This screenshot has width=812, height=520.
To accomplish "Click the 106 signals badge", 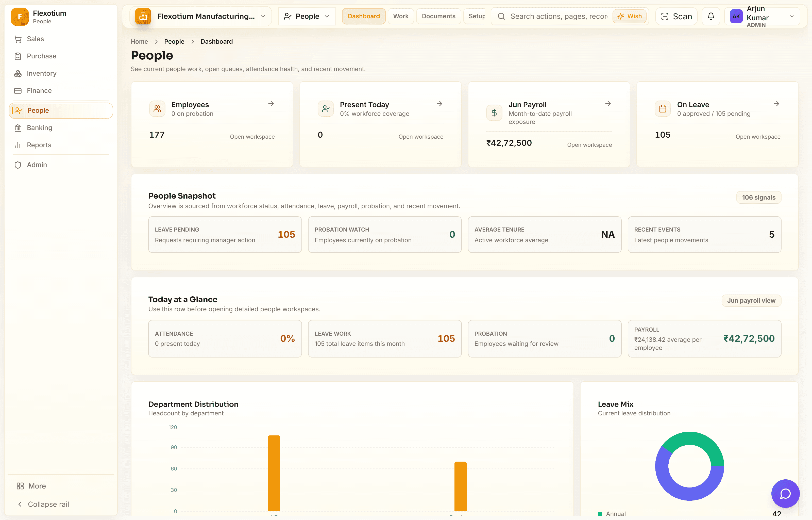I will (759, 198).
